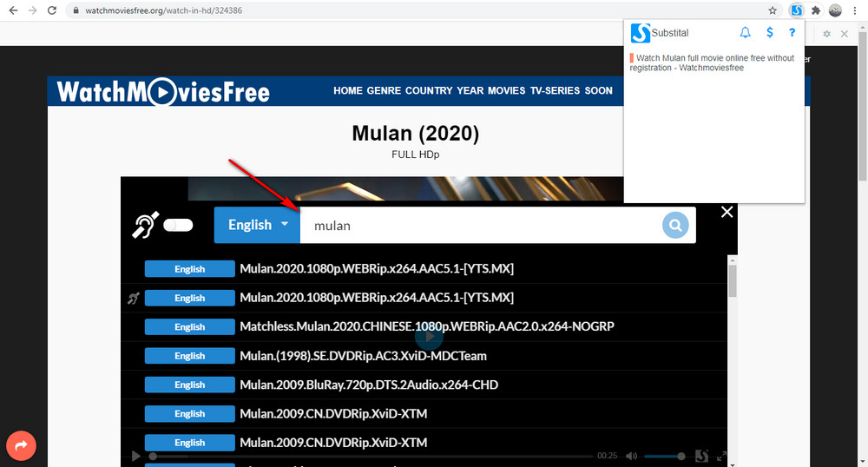Reload the page with the refresh icon

click(52, 10)
